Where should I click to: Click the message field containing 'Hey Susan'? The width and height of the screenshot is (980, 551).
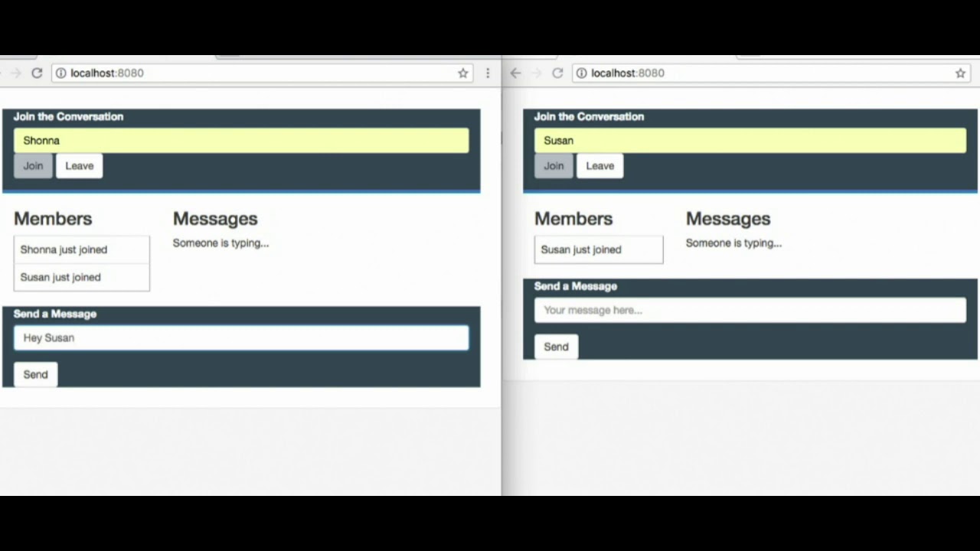tap(241, 338)
